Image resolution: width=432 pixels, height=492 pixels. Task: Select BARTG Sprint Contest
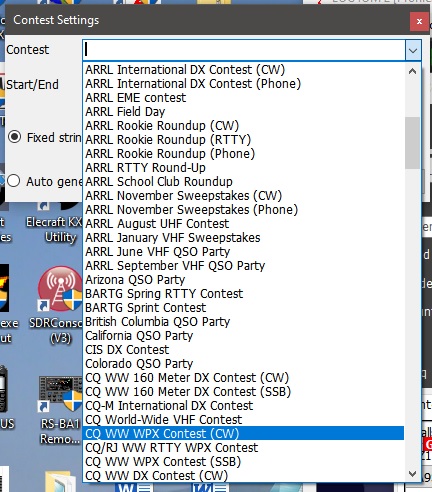[243, 308]
